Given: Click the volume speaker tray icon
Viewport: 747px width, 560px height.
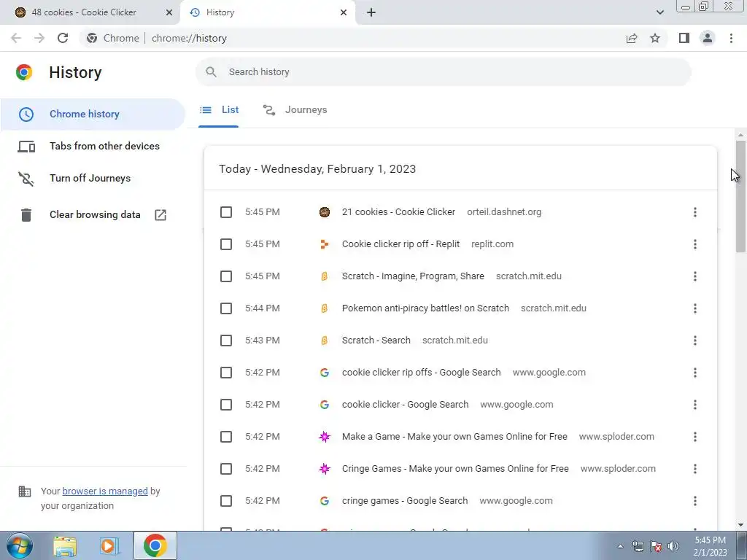Looking at the screenshot, I should click(x=673, y=546).
